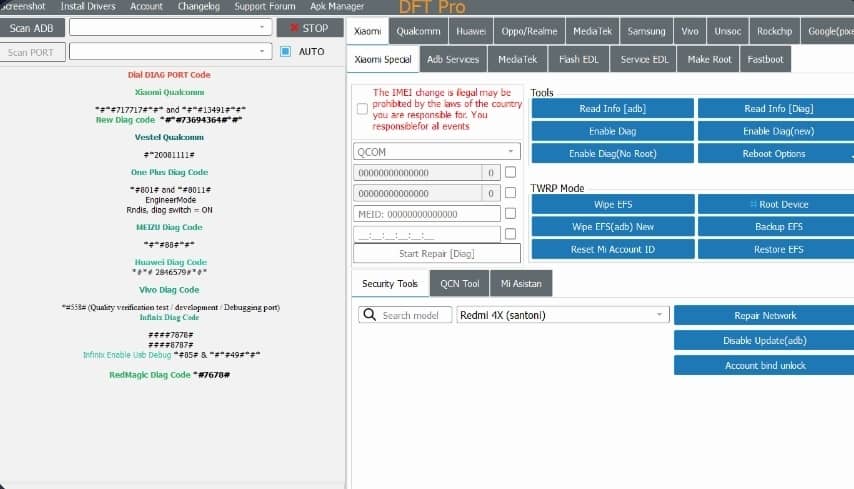Open the QCN Tool tab
The height and width of the screenshot is (489, 854).
coord(460,284)
